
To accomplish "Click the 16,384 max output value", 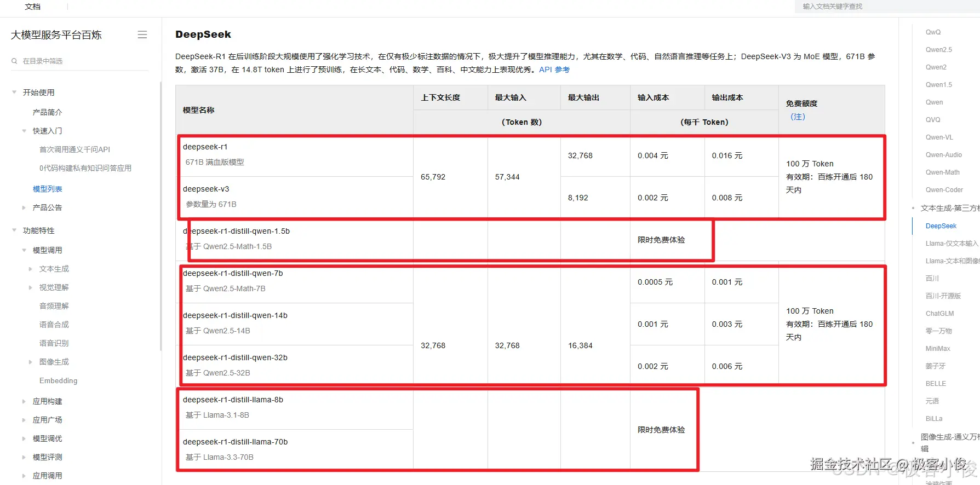I will pos(580,345).
